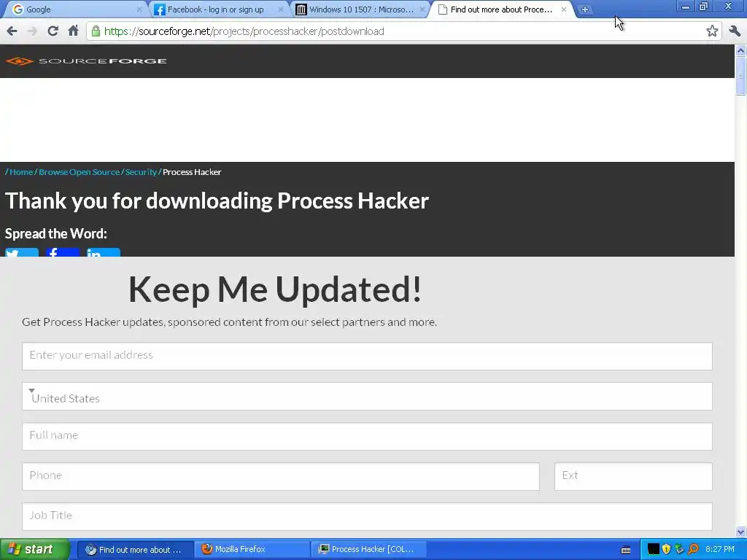Viewport: 747px width, 560px height.
Task: Open the Security breadcrumb link
Action: (x=141, y=172)
